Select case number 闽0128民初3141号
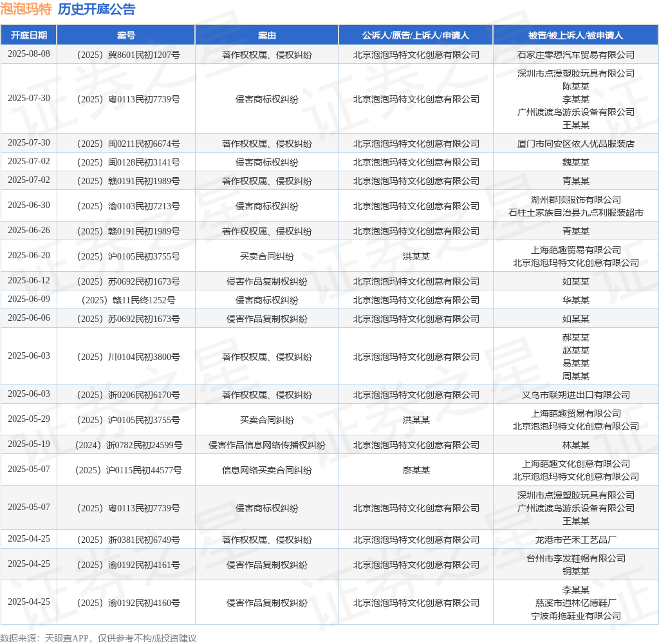 click(128, 162)
